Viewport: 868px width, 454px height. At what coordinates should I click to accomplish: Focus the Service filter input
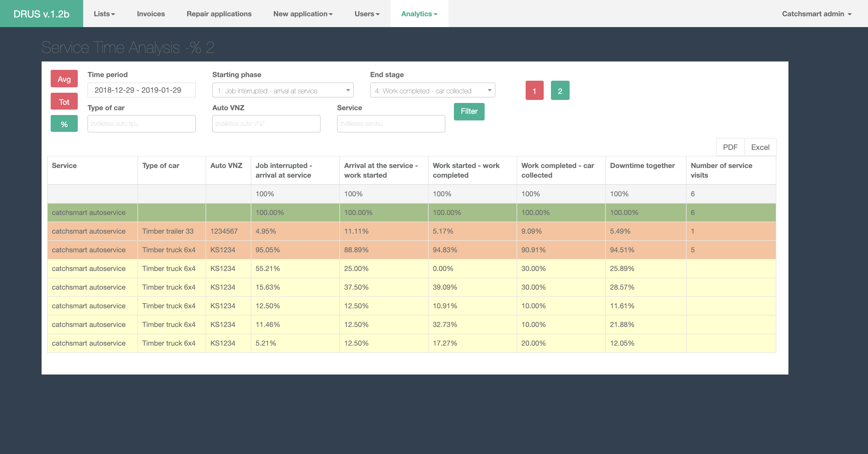click(x=391, y=123)
